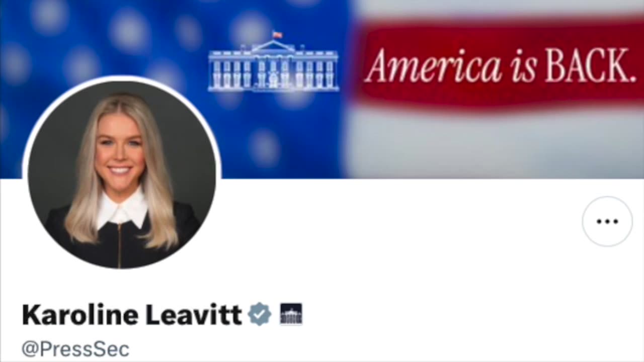Click the first name "Karoline" in the title
The height and width of the screenshot is (362, 644).
point(80,315)
